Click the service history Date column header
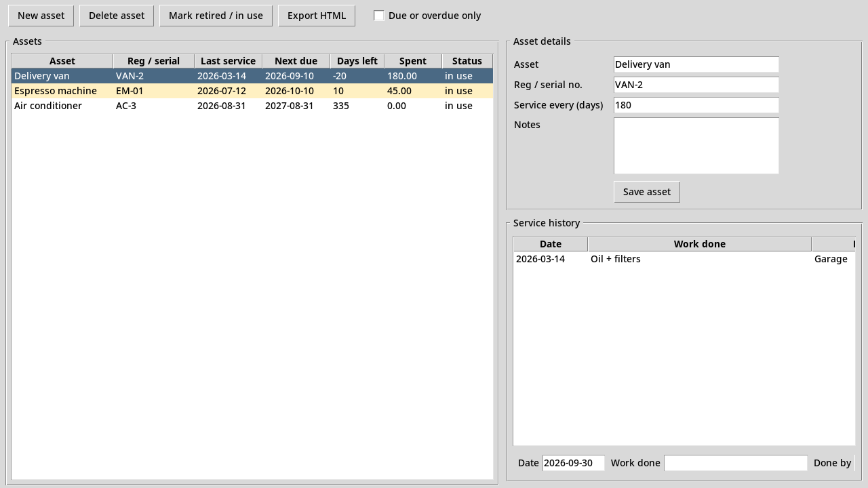This screenshot has width=868, height=488. 551,244
